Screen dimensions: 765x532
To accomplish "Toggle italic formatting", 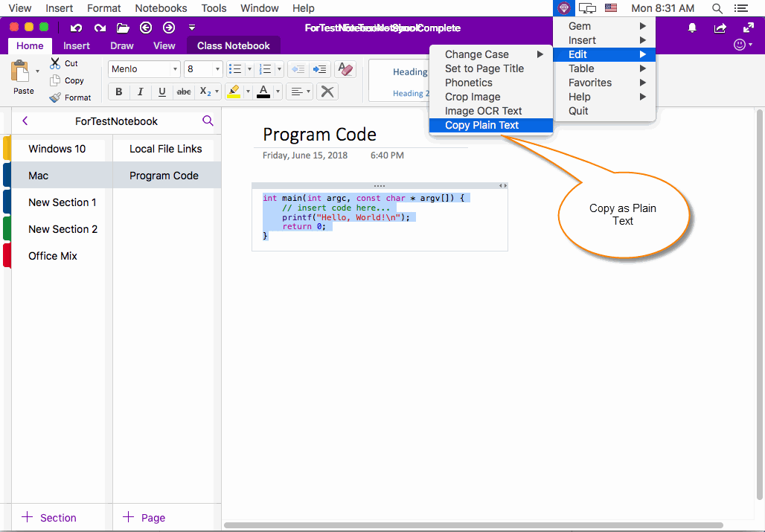I will (x=141, y=92).
